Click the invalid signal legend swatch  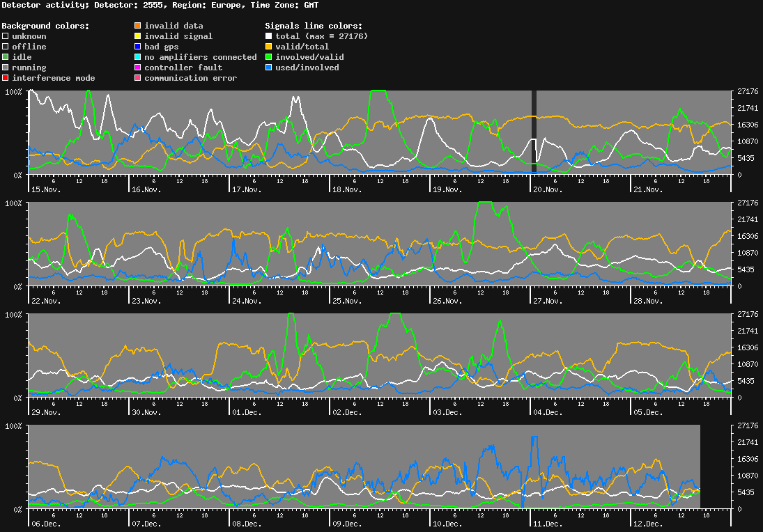[137, 36]
